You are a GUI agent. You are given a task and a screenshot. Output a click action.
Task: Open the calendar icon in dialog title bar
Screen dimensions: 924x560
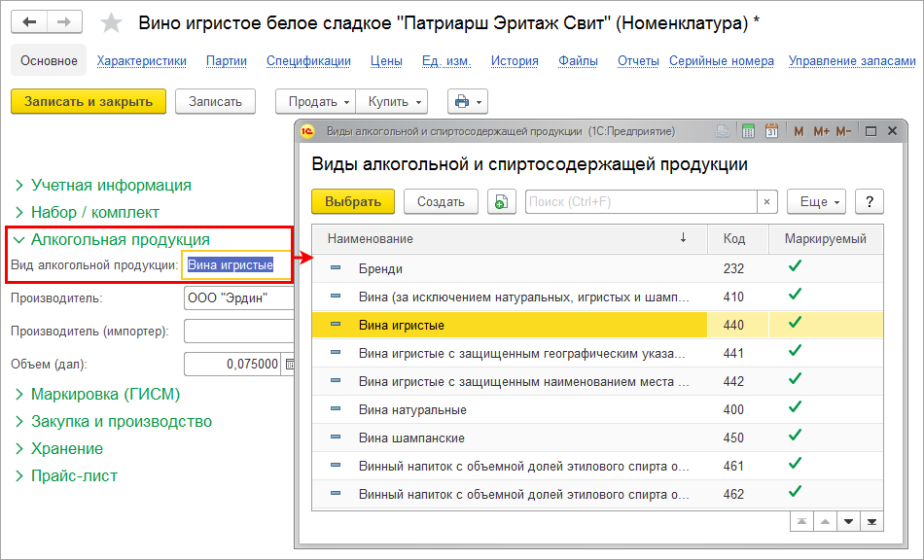click(771, 131)
